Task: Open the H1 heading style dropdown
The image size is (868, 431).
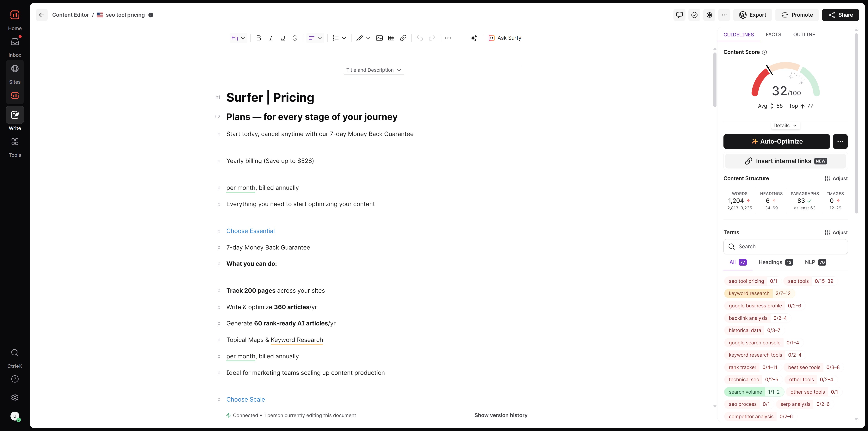Action: pyautogui.click(x=238, y=38)
